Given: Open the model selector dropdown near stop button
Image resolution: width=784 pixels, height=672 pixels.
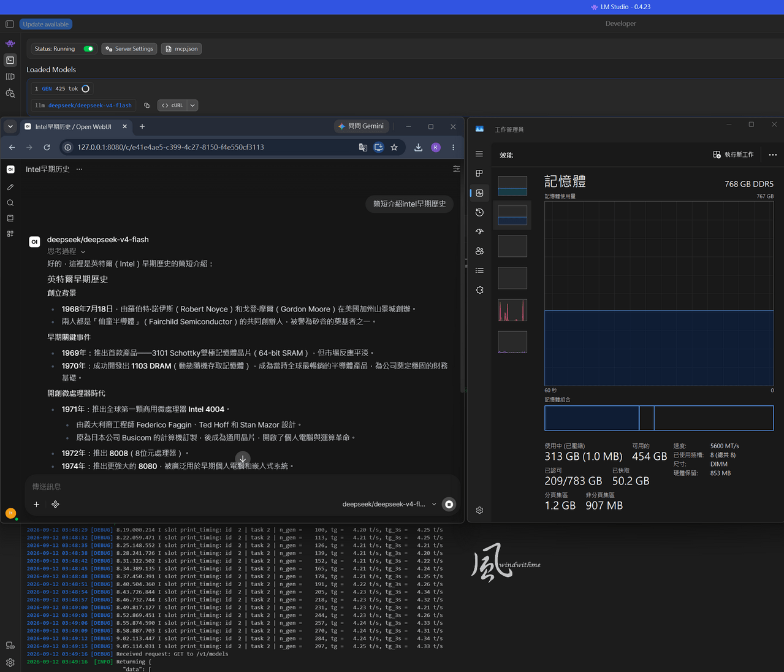Looking at the screenshot, I should pyautogui.click(x=389, y=504).
